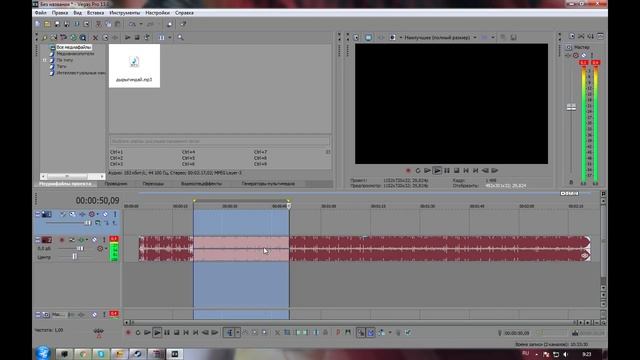Viewport: 640px width, 360px height.
Task: Click the record button in preview window
Action: (408, 171)
